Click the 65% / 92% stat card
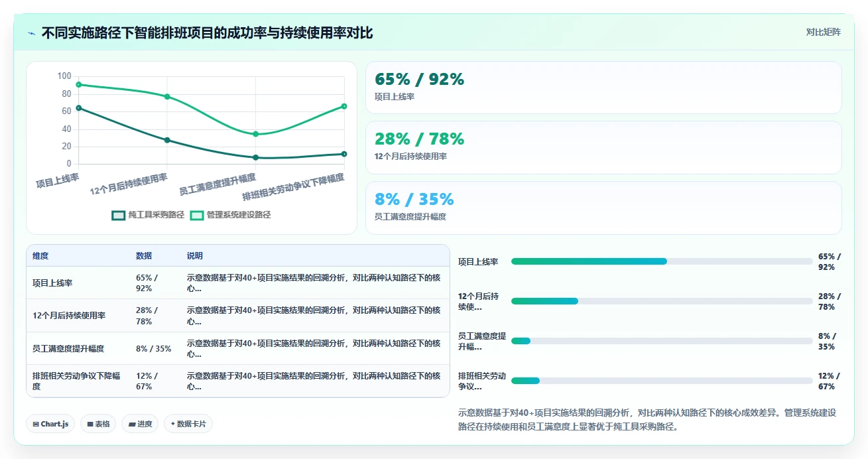 (603, 88)
